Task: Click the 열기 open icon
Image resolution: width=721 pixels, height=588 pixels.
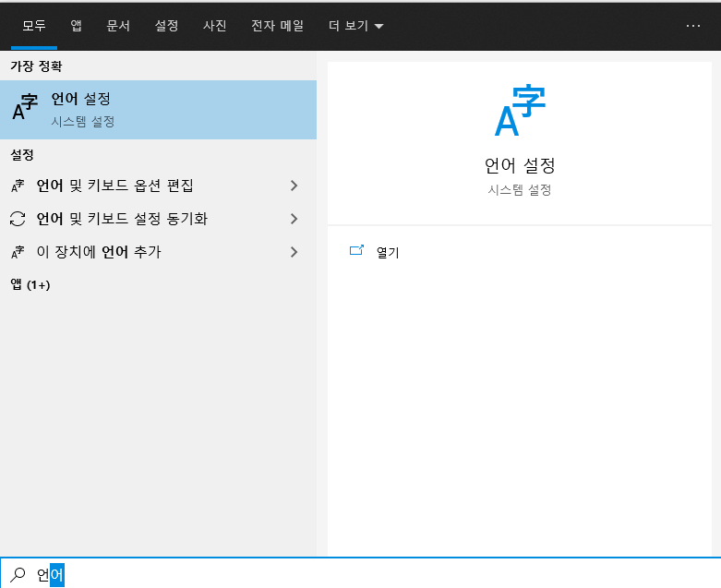Action: click(x=356, y=250)
